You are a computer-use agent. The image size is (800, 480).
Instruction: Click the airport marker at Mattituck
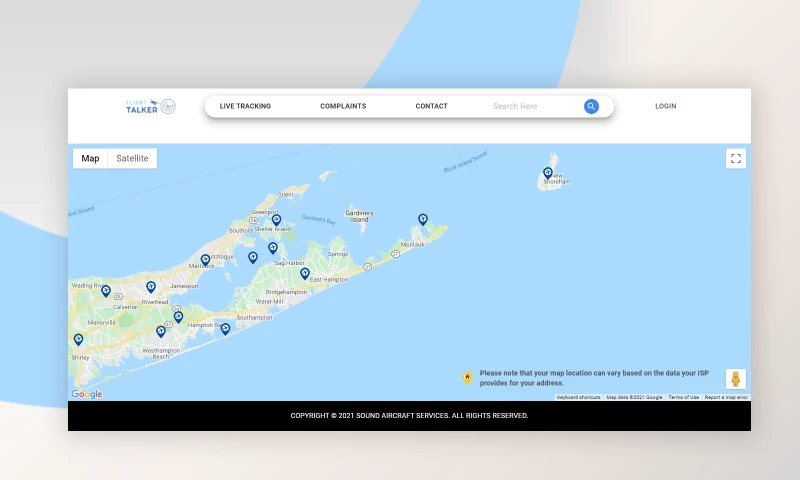[205, 260]
